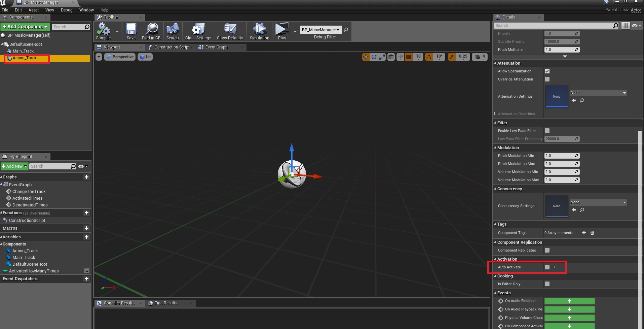This screenshot has height=329, width=644.
Task: Enable the Auto Activate checkbox
Action: pos(547,267)
